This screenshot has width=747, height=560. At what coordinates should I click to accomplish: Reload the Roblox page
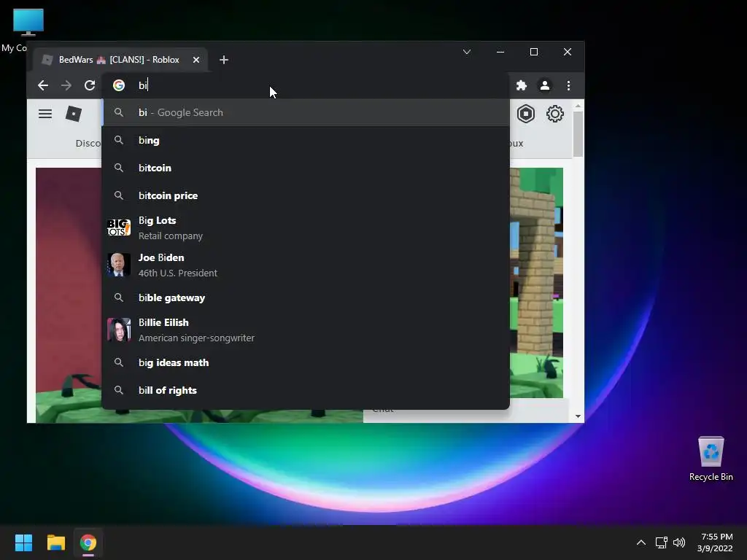[x=90, y=85]
